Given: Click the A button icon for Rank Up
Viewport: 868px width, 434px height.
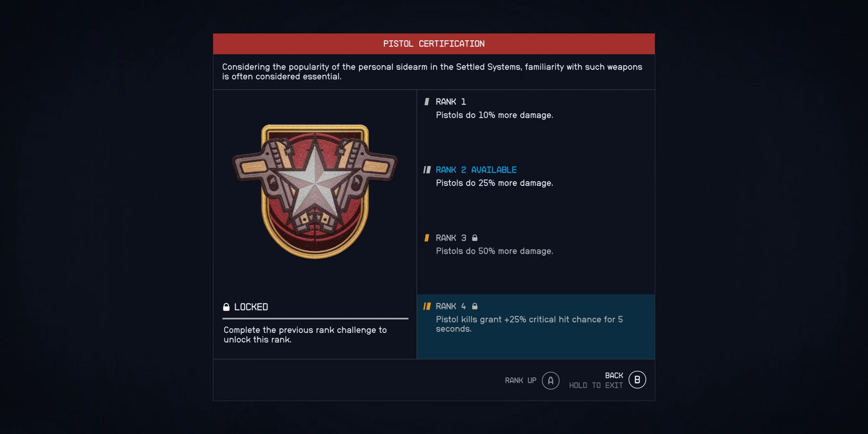Looking at the screenshot, I should coord(550,381).
